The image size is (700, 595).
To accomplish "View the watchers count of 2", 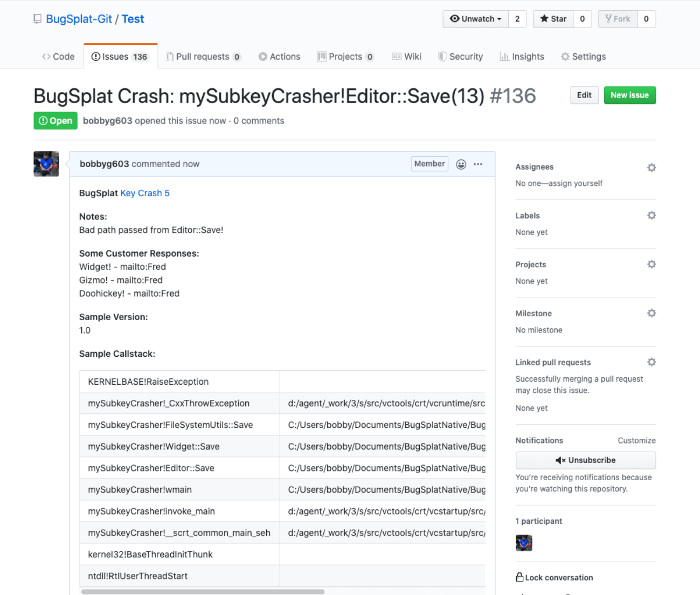I will (517, 19).
